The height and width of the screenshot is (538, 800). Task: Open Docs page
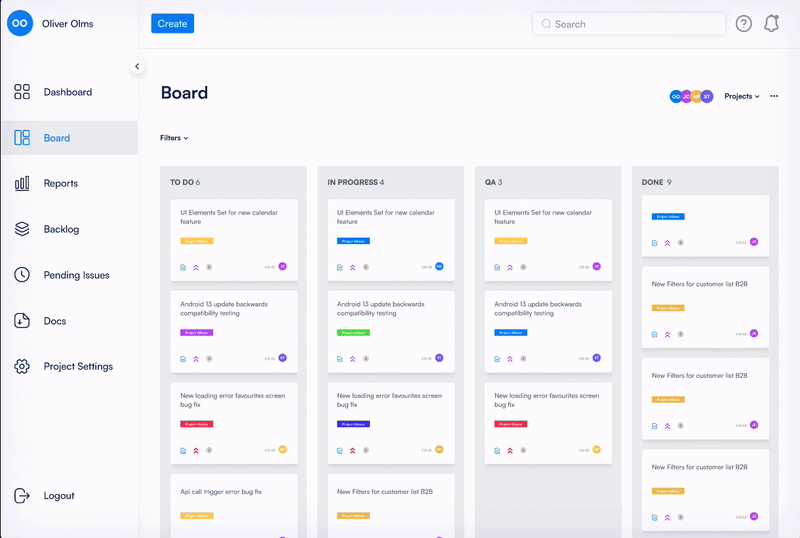point(55,321)
